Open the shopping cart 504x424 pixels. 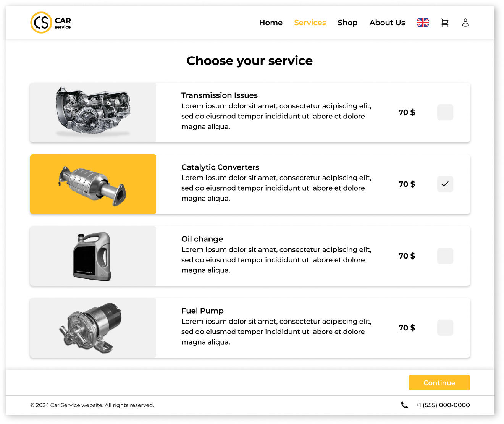[444, 23]
